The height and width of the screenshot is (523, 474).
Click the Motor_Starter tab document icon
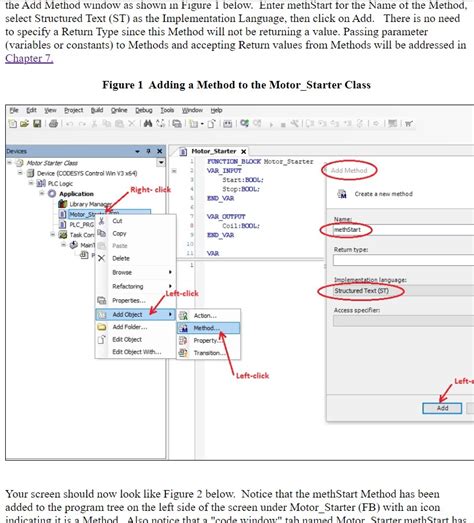[x=183, y=152]
